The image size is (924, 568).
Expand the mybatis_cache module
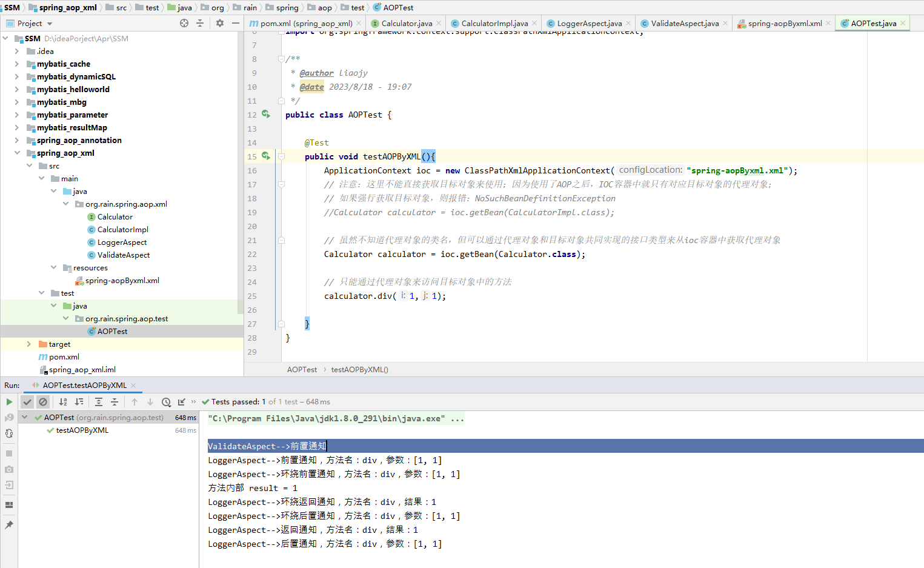17,64
